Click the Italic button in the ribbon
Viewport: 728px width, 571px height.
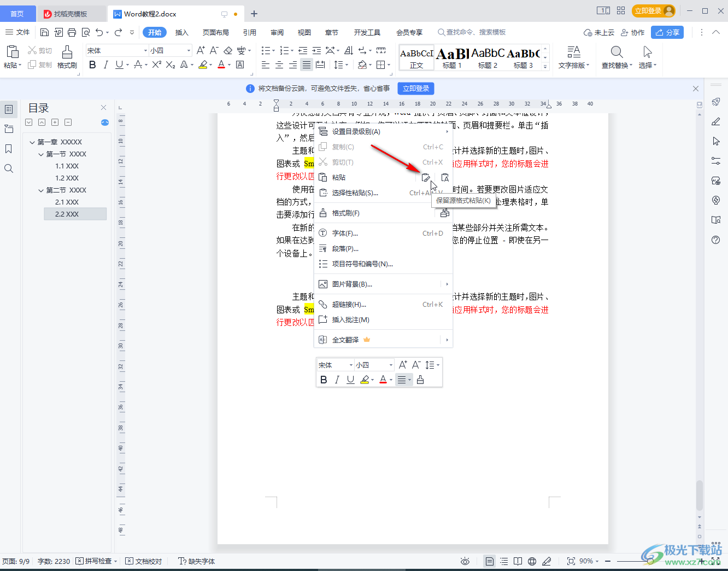pos(106,65)
